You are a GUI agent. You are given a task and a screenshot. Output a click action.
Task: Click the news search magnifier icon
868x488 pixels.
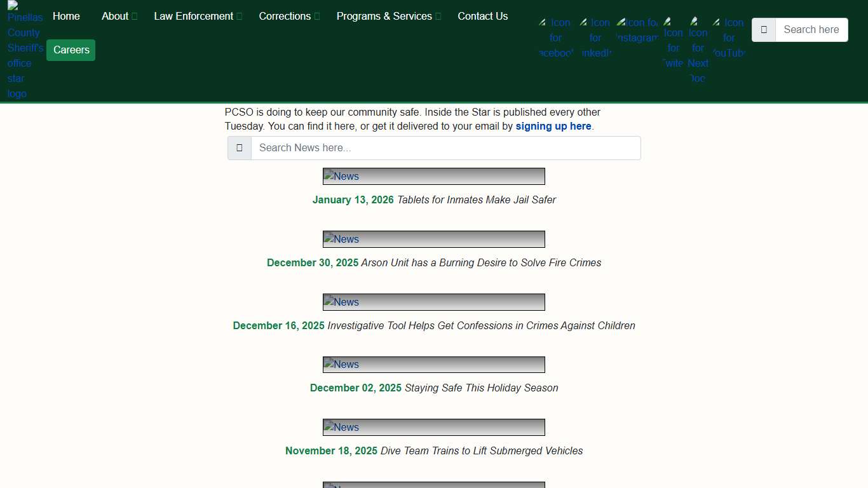point(240,148)
